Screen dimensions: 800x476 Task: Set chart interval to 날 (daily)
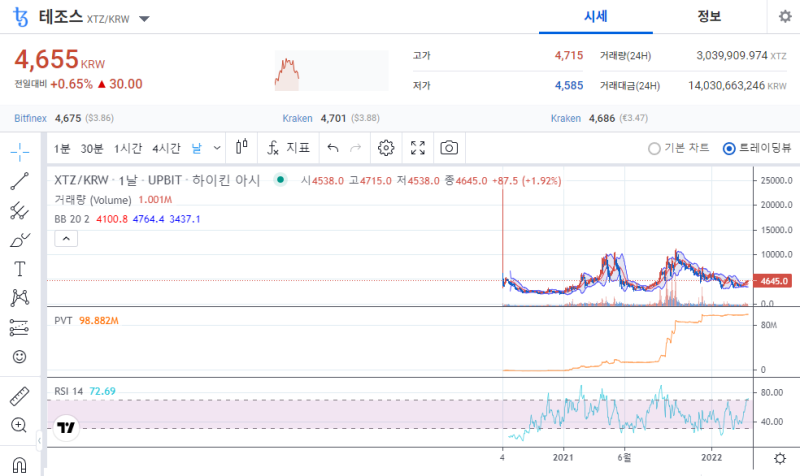(x=196, y=148)
